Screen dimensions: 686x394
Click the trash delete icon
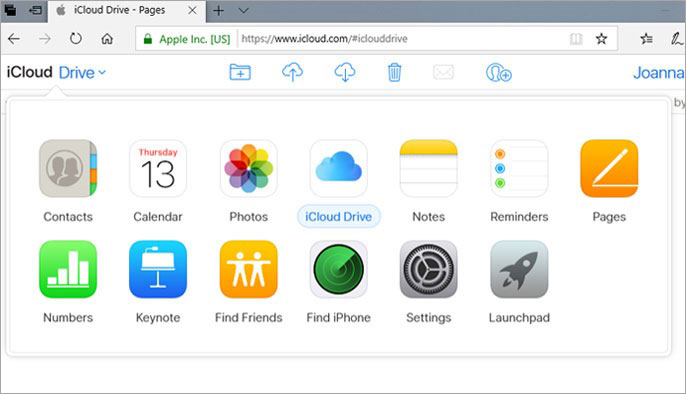click(x=394, y=72)
